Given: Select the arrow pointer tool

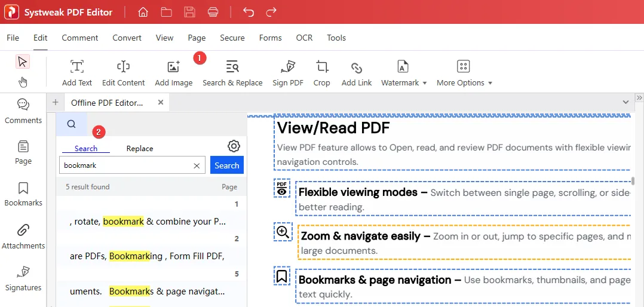Looking at the screenshot, I should (x=23, y=62).
